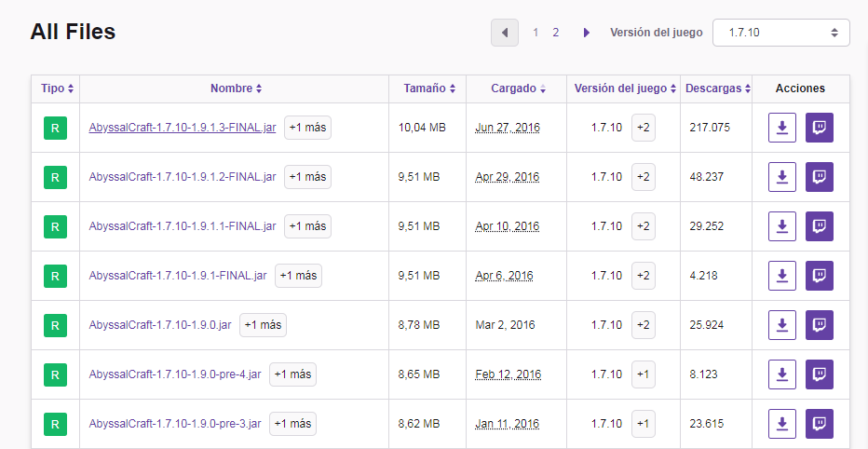Sort table by Descargas column
This screenshot has height=449, width=868.
click(717, 88)
